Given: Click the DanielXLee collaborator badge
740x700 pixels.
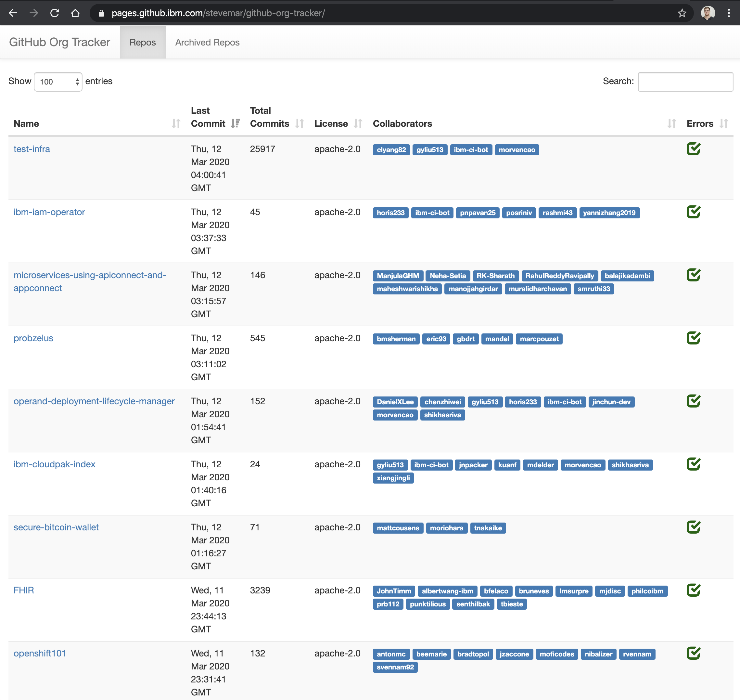Looking at the screenshot, I should pos(395,402).
